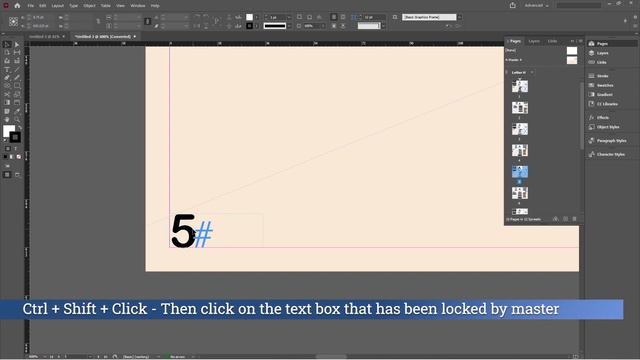
Task: Select the Rectangle tool
Action: [x=17, y=86]
